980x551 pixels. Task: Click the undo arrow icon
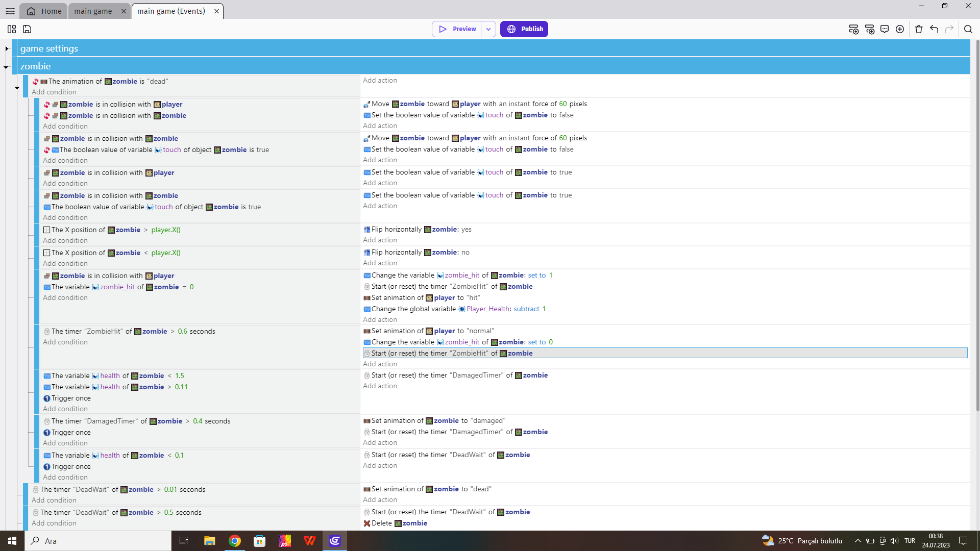(934, 29)
